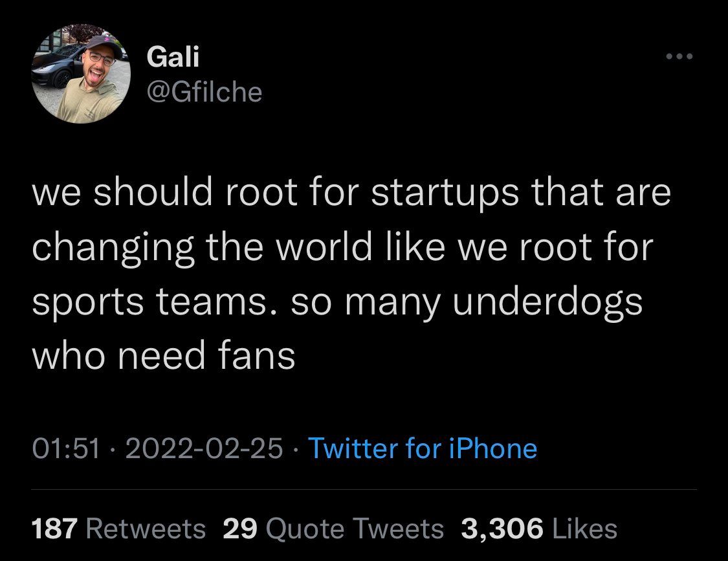
Task: Open the Gali display name profile
Action: coord(173,58)
